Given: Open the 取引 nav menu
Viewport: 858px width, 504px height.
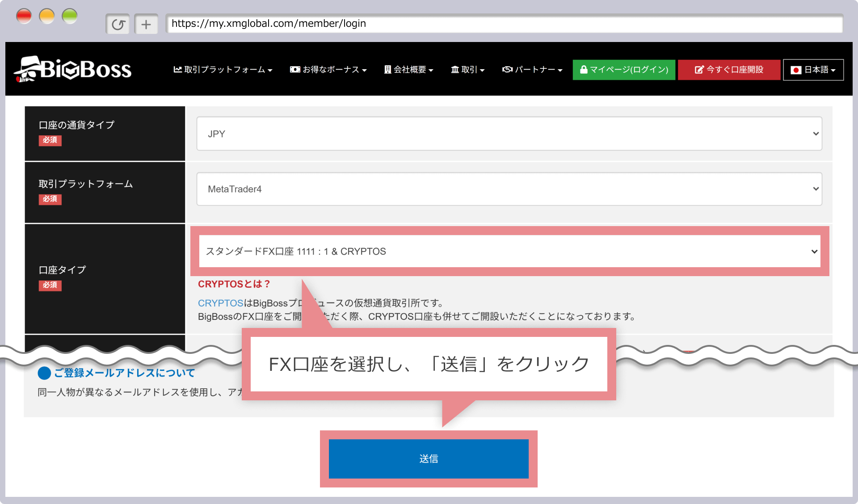Looking at the screenshot, I should point(468,70).
